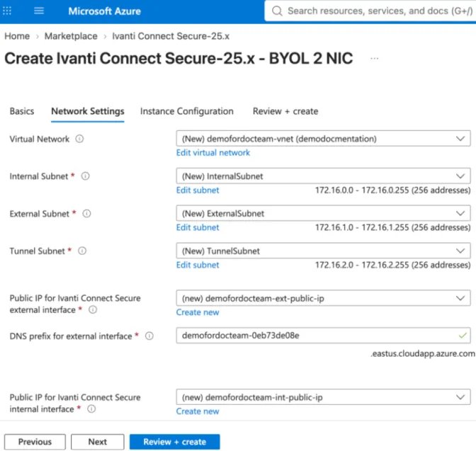
Task: Go to Home breadcrumb
Action: [x=17, y=36]
